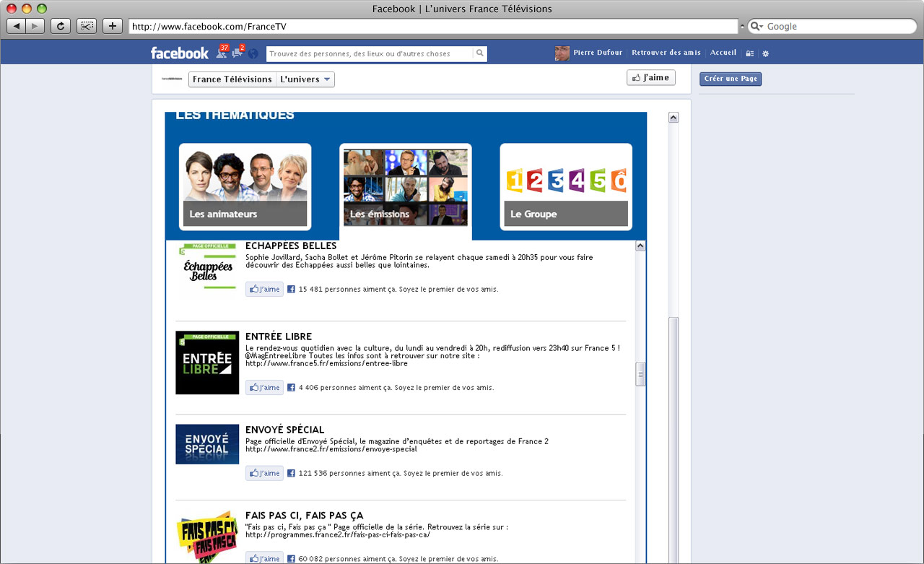Click the Google search magnifier dropdown
Screen dimensions: 924x564
(x=757, y=26)
